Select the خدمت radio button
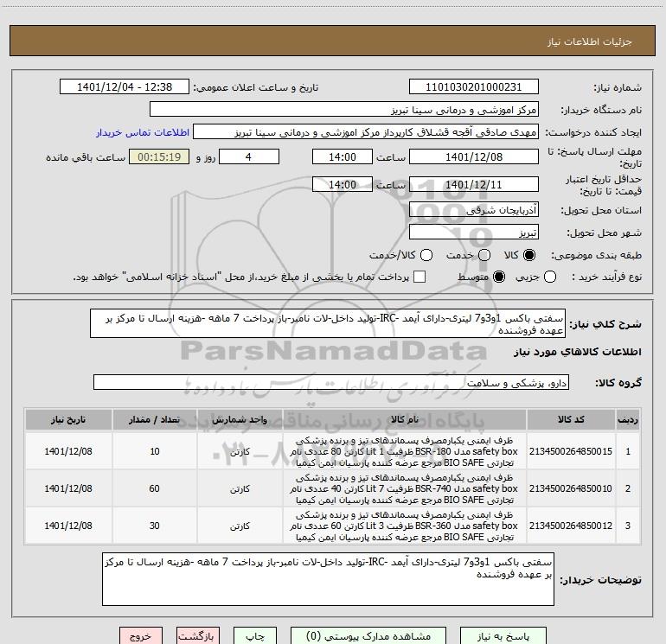The image size is (666, 644). tap(484, 255)
